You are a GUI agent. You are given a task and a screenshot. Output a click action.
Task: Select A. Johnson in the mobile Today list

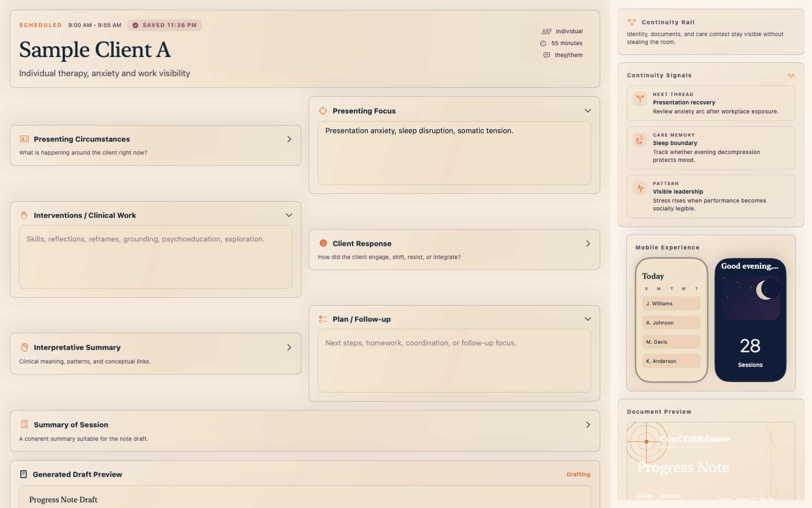[x=671, y=323]
